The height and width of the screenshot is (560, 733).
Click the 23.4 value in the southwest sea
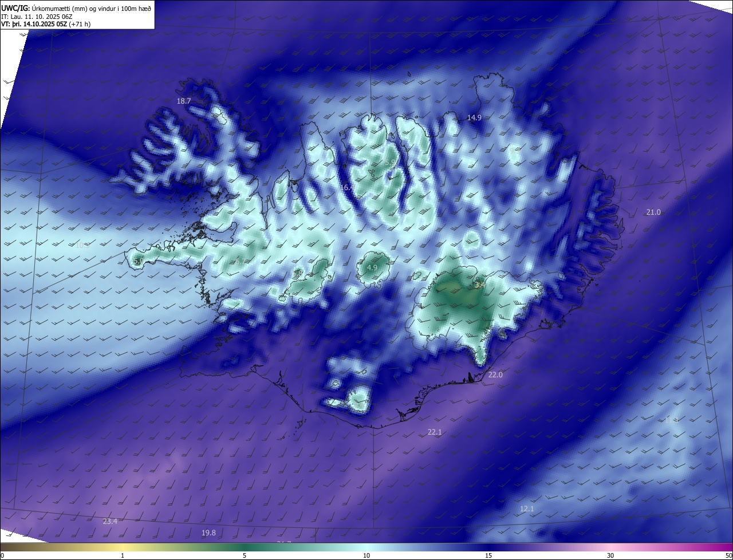(x=110, y=521)
